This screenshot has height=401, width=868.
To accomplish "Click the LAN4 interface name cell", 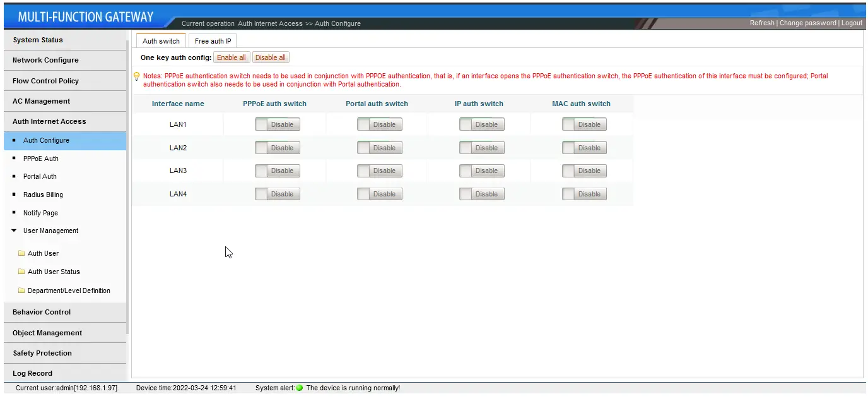I will pyautogui.click(x=178, y=194).
